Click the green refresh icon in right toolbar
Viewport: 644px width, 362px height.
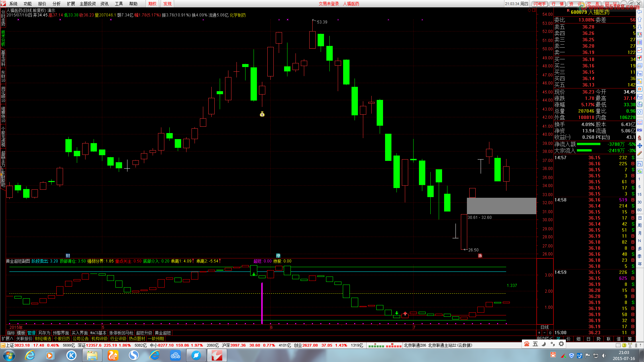pos(640,171)
